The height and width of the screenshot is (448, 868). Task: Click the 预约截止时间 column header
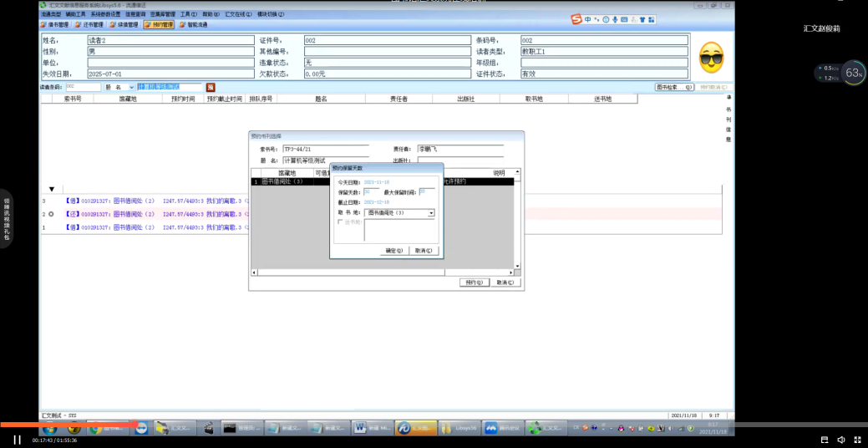(x=224, y=99)
